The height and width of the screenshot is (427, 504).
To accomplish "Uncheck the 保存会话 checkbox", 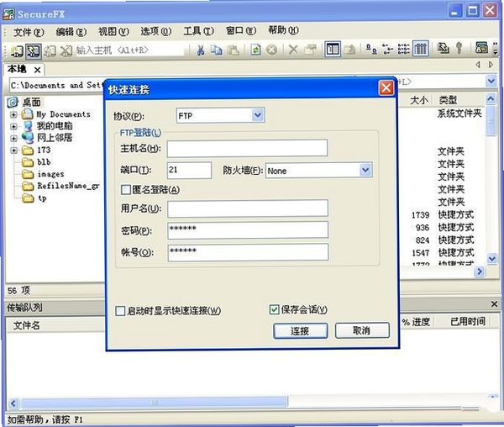I will 274,309.
